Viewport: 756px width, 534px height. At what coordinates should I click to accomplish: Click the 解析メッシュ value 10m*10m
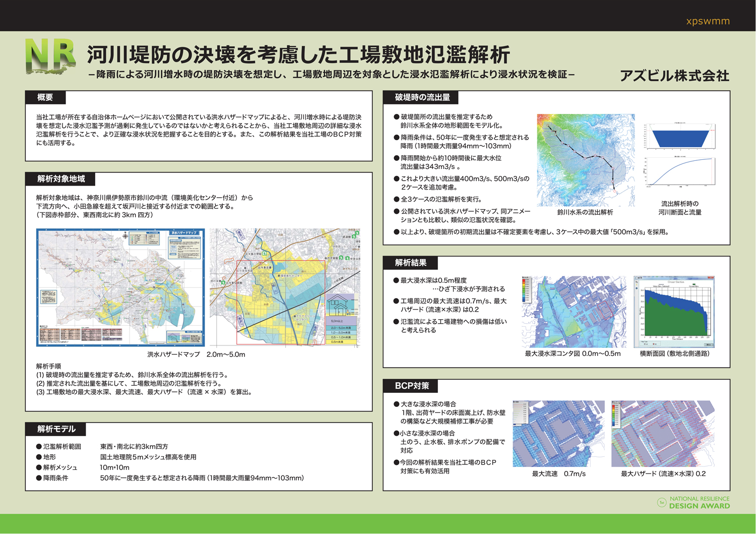pyautogui.click(x=114, y=468)
